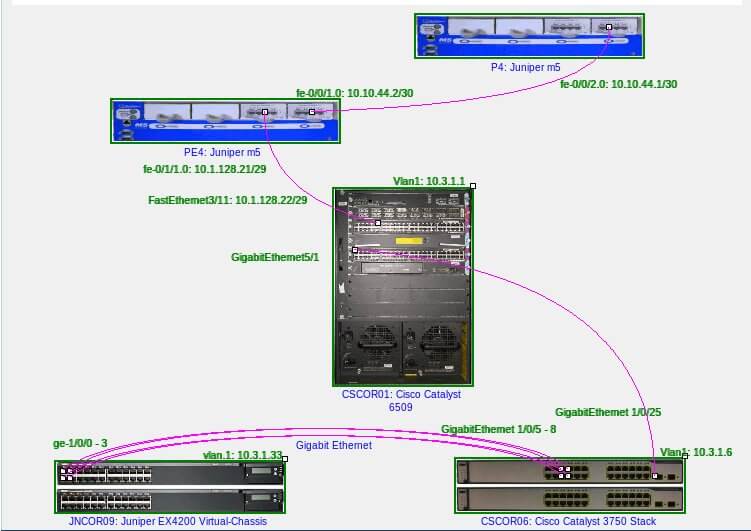The image size is (751, 531).
Task: Click the vlan.1 anchor square on JNCOR09
Action: [x=285, y=459]
